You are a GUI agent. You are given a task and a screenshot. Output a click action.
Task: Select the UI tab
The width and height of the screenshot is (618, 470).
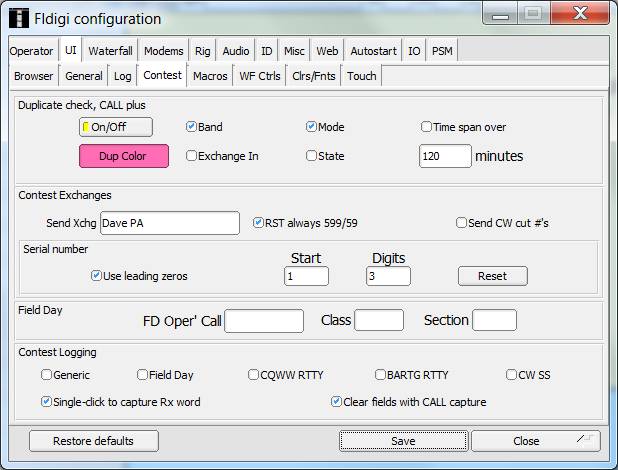(71, 50)
